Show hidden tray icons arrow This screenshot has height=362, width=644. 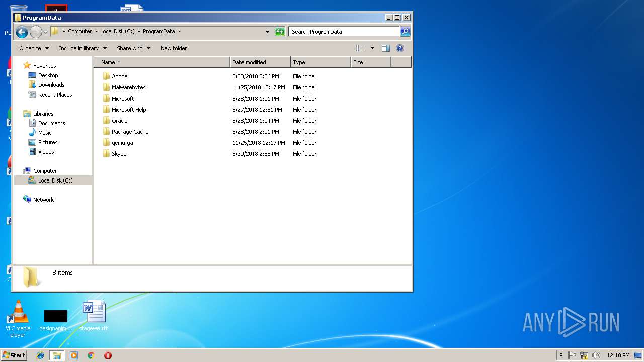point(561,355)
